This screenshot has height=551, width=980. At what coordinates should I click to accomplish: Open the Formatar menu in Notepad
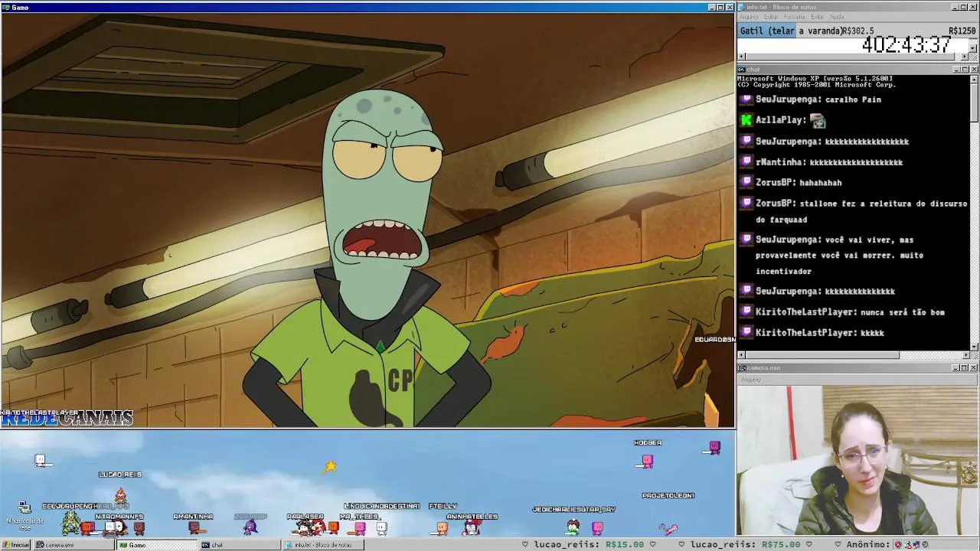pyautogui.click(x=795, y=17)
